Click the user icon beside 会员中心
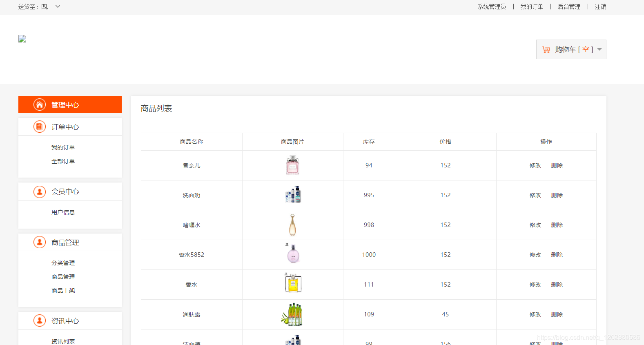 pyautogui.click(x=40, y=191)
